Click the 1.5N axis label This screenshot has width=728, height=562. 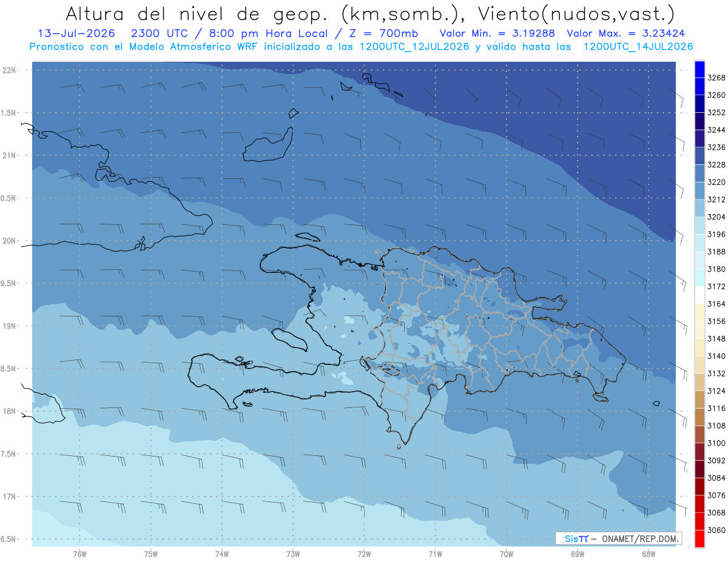point(8,113)
